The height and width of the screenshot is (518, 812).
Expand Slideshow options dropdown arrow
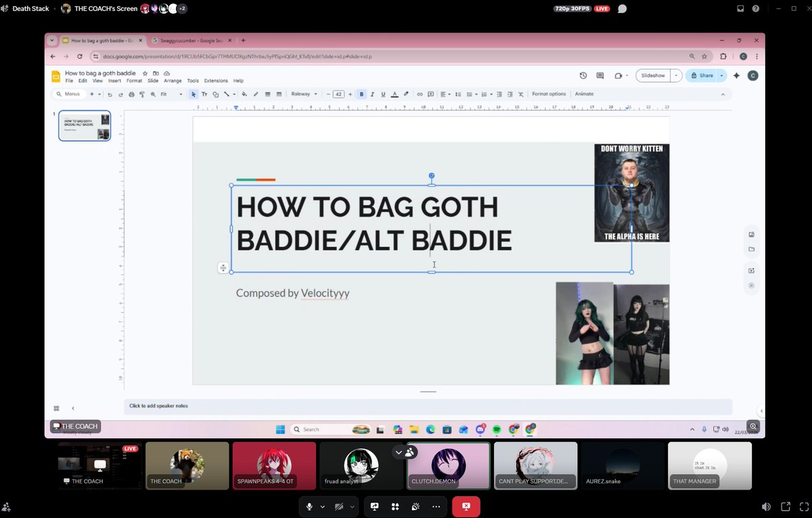tap(677, 75)
